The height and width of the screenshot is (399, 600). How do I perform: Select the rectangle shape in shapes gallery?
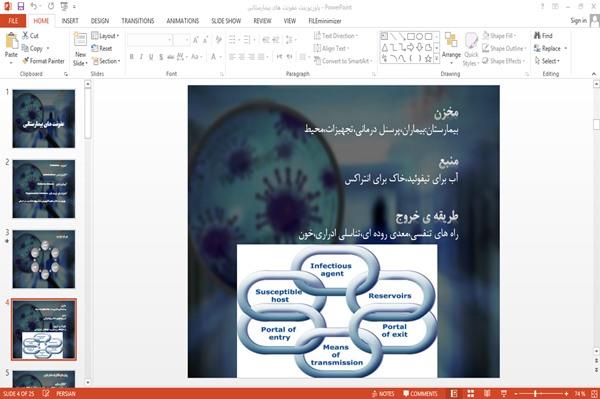point(411,36)
